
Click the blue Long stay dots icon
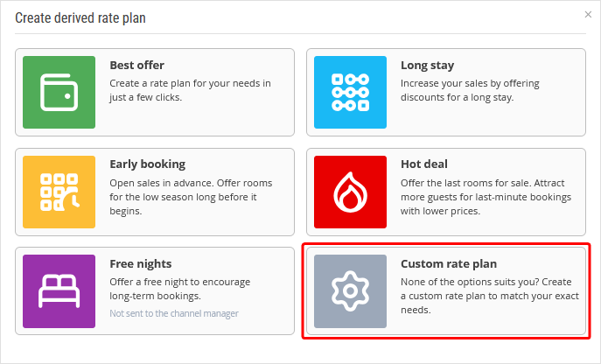[350, 92]
